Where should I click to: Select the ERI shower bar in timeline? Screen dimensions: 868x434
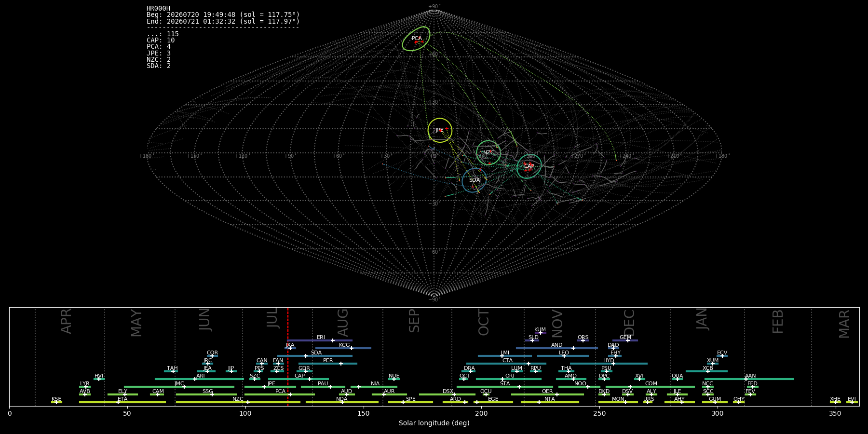tap(320, 340)
